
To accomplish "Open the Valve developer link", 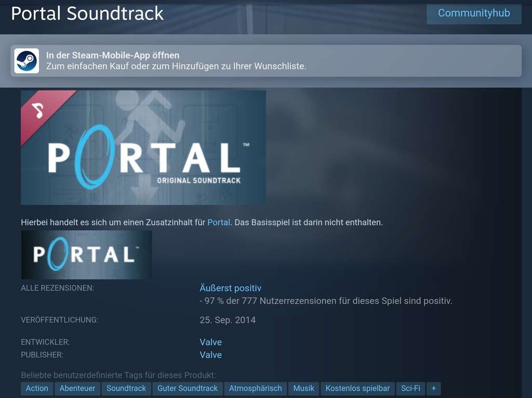I will click(x=211, y=342).
